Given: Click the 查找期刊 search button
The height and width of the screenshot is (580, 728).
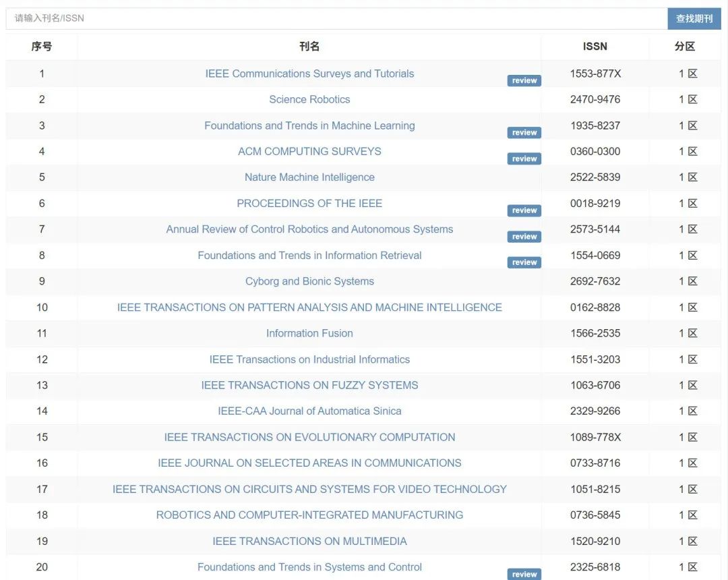Looking at the screenshot, I should click(x=694, y=19).
